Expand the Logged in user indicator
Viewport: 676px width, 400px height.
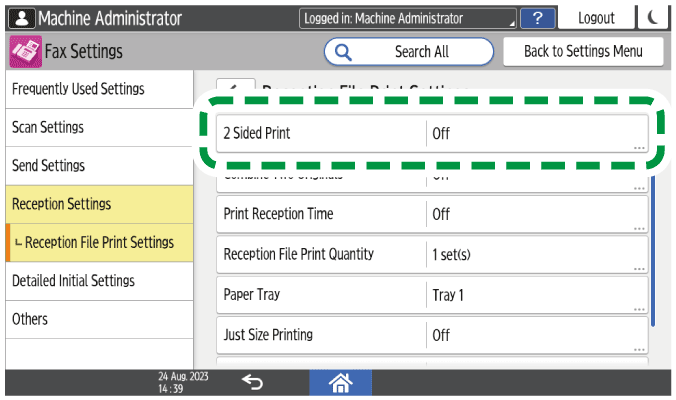click(x=408, y=18)
